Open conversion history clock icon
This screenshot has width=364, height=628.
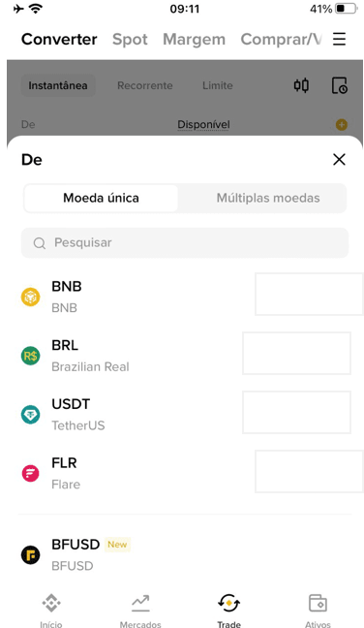(x=339, y=85)
